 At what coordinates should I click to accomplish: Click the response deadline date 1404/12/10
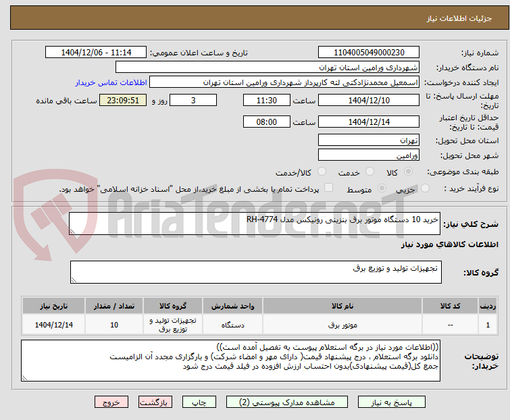pos(369,100)
